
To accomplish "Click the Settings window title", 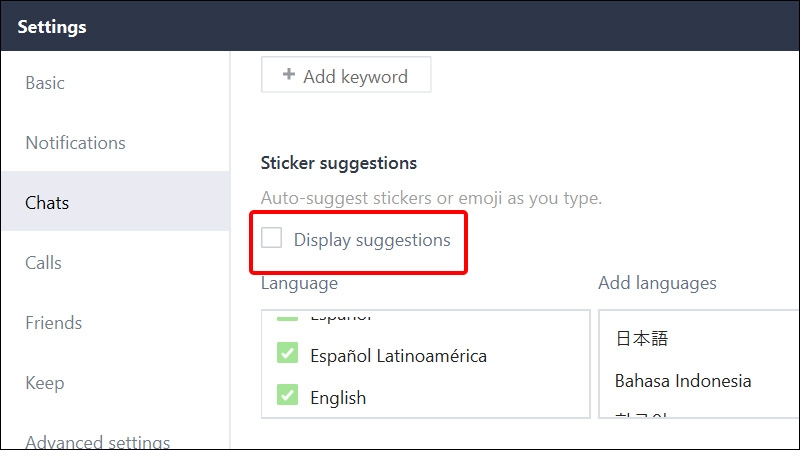I will [x=52, y=27].
